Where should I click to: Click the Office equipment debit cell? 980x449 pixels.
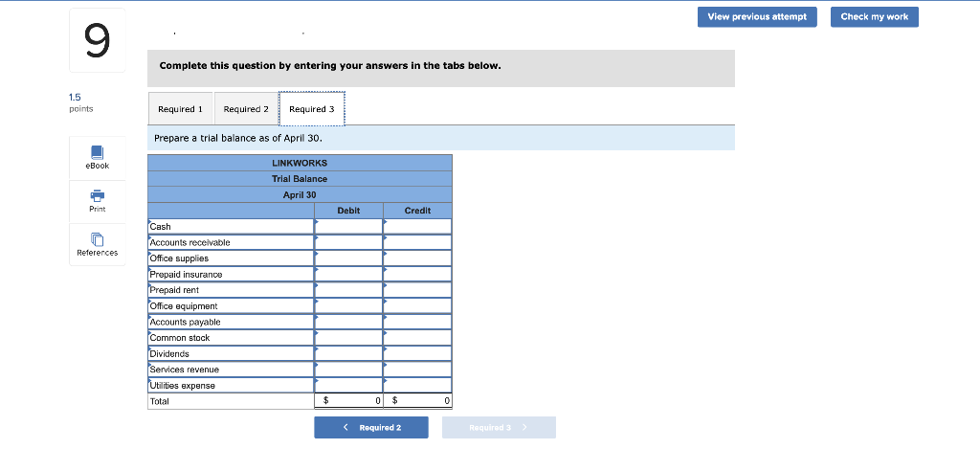tap(348, 305)
